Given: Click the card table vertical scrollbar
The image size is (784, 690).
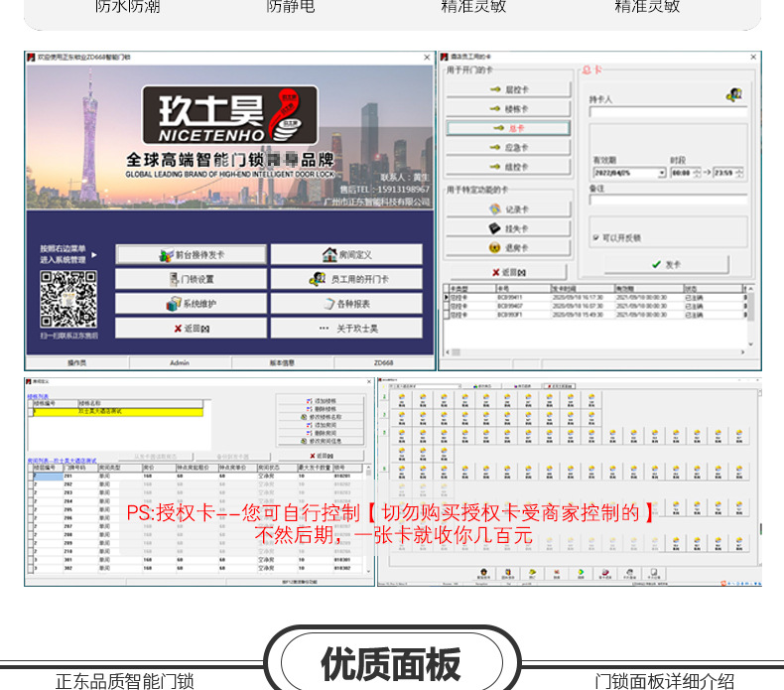Looking at the screenshot, I should pos(750,317).
